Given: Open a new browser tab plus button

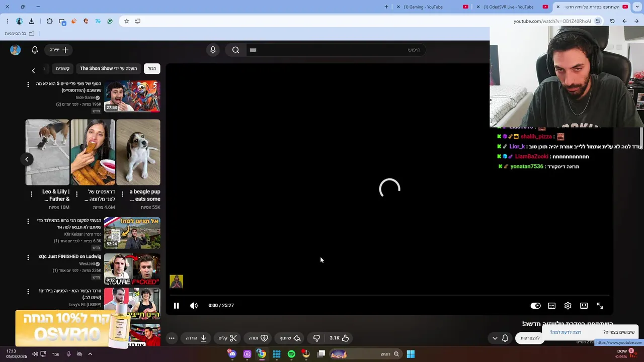Looking at the screenshot, I should tap(386, 7).
